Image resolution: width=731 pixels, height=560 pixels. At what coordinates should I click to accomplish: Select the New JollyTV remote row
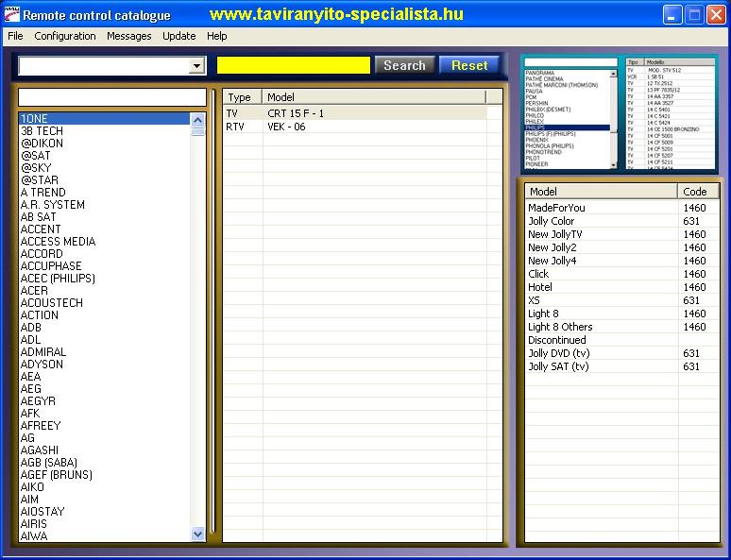[x=621, y=234]
